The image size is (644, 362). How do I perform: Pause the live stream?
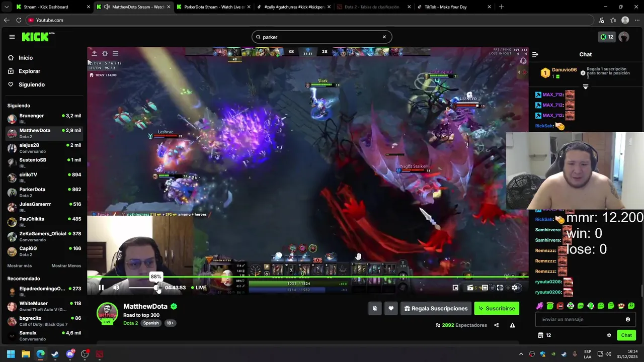[101, 288]
